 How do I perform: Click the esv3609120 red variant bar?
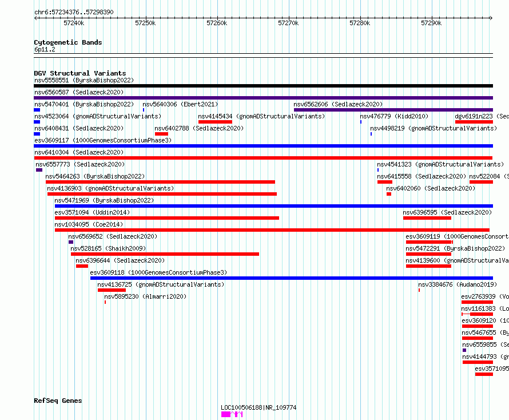pos(478,326)
